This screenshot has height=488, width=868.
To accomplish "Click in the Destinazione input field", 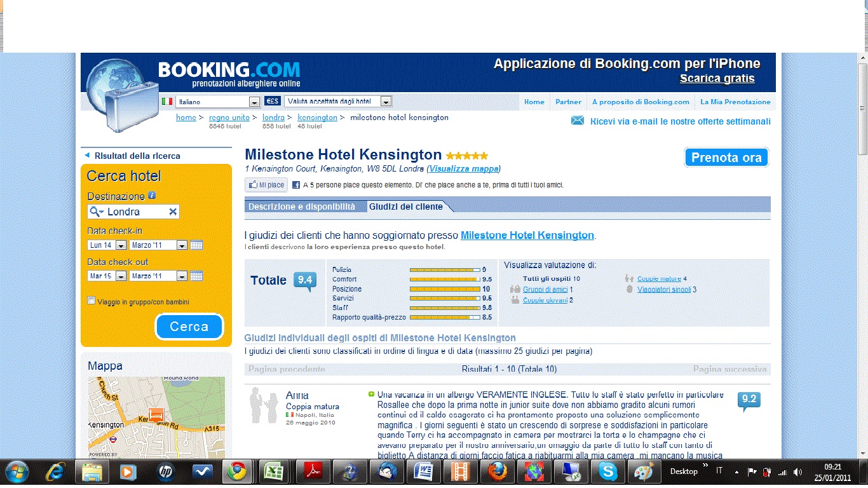I will point(133,212).
